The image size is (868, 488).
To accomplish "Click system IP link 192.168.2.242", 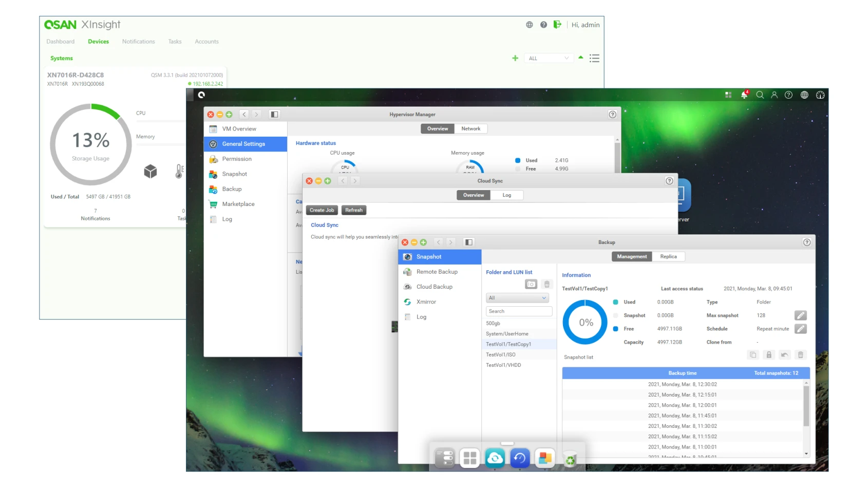I will [207, 84].
